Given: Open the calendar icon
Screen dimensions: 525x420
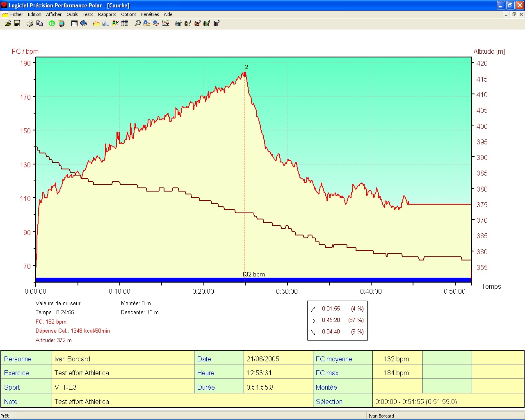Looking at the screenshot, I should [74, 23].
